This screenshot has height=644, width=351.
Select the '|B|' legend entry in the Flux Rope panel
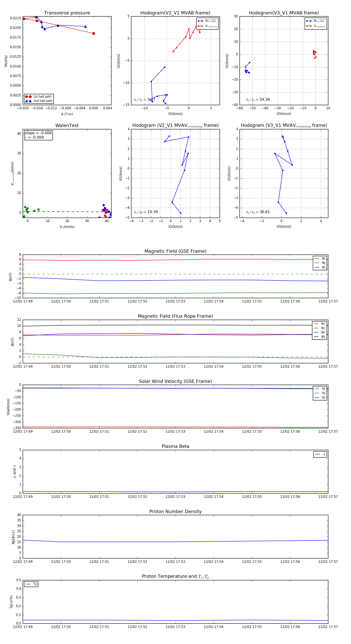click(x=320, y=337)
